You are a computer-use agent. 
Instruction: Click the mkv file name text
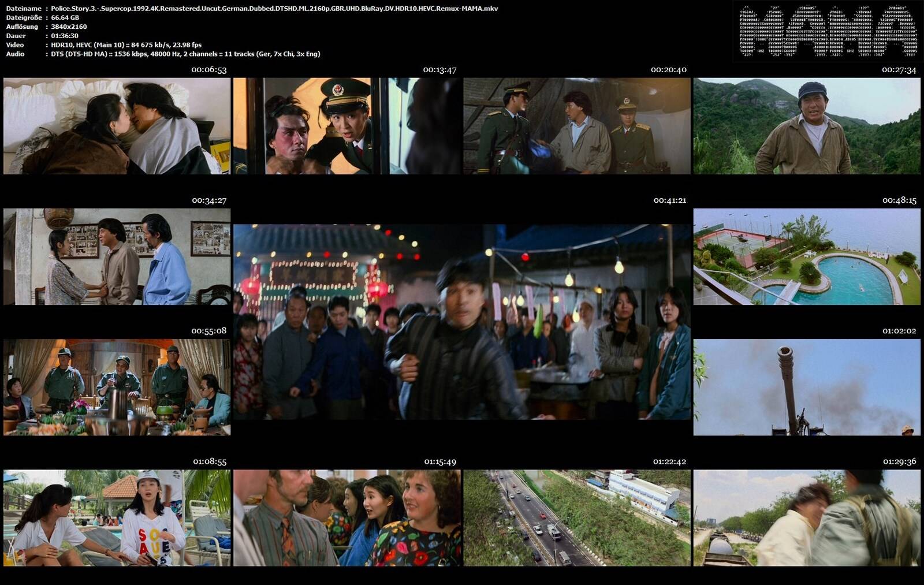pos(274,9)
